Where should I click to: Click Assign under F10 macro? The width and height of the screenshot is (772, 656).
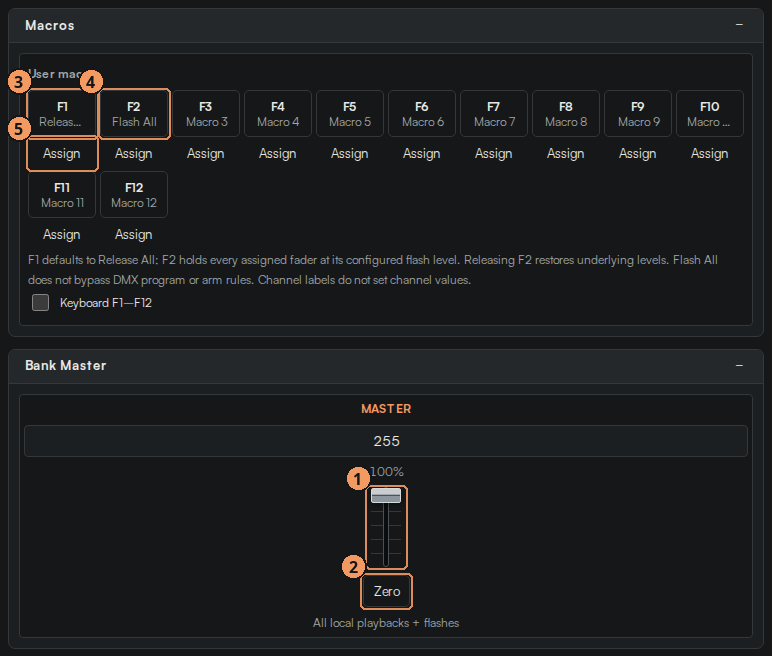tap(709, 154)
